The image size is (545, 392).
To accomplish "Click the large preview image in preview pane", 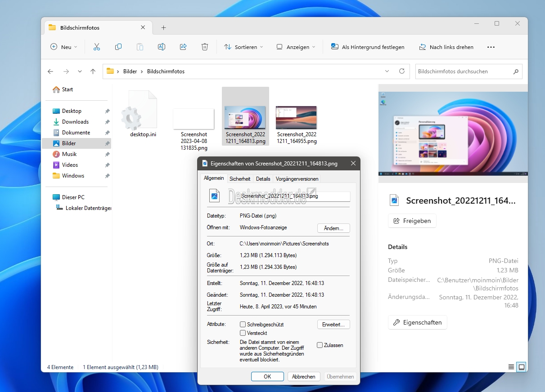I will tap(453, 134).
